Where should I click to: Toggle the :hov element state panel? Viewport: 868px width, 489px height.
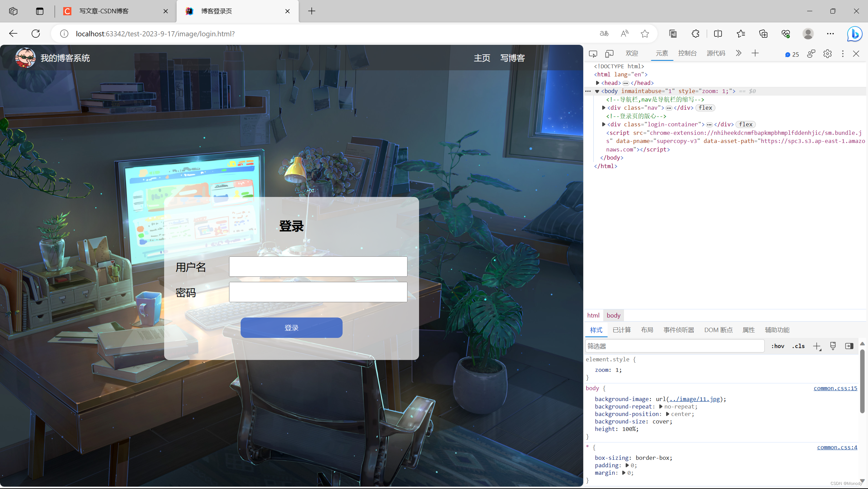click(x=778, y=346)
